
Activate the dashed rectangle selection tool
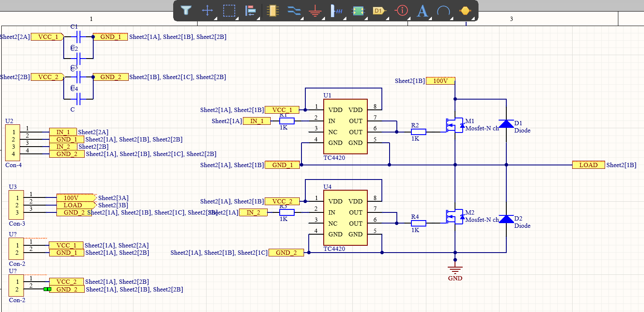coord(230,11)
